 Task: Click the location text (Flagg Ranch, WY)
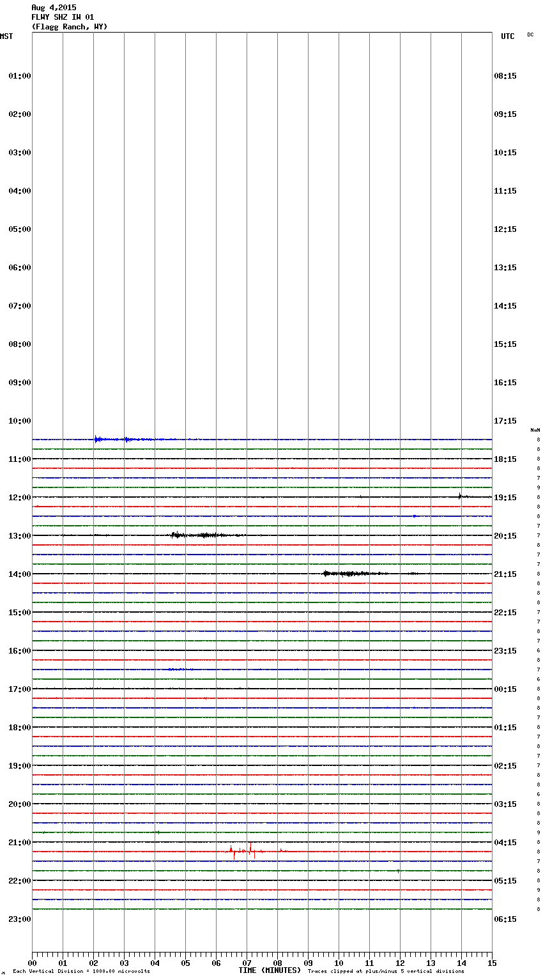[x=70, y=27]
